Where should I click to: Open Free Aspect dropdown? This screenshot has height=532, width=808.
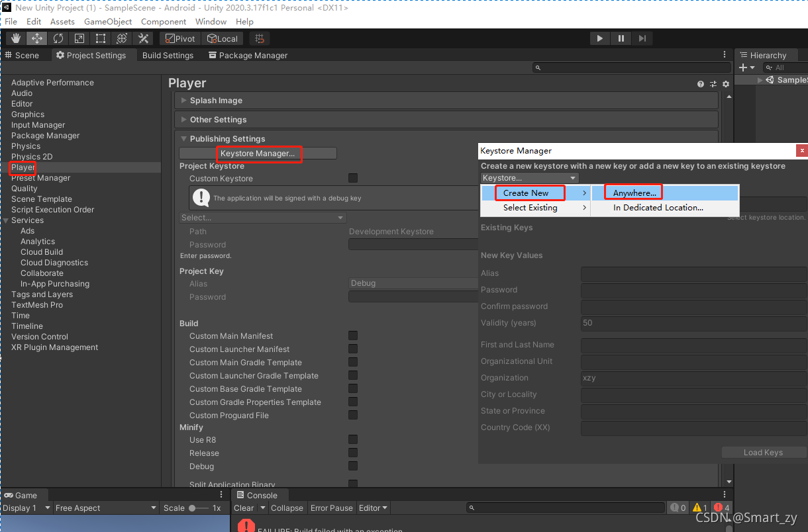(x=107, y=508)
